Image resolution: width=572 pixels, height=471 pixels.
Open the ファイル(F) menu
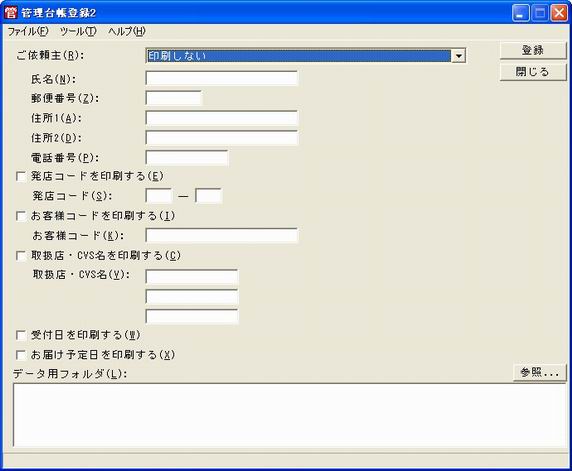(x=28, y=31)
